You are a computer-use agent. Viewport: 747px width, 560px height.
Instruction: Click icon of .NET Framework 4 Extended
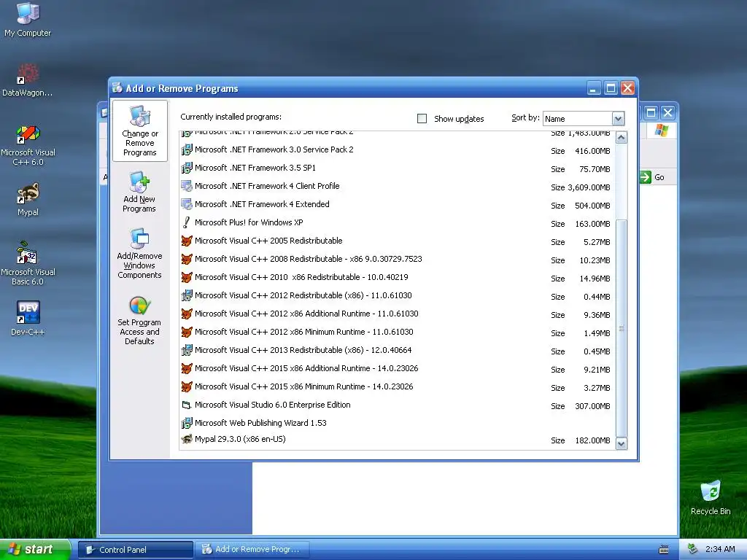click(x=187, y=205)
